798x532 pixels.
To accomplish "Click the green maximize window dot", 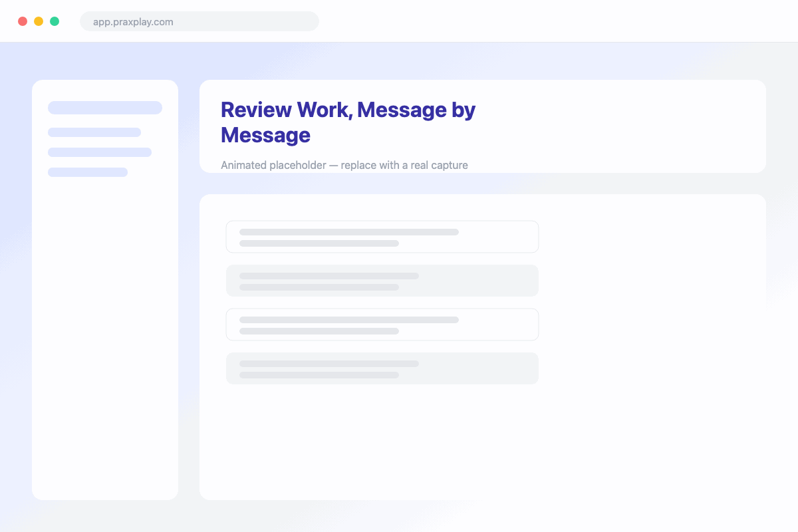I will point(55,21).
